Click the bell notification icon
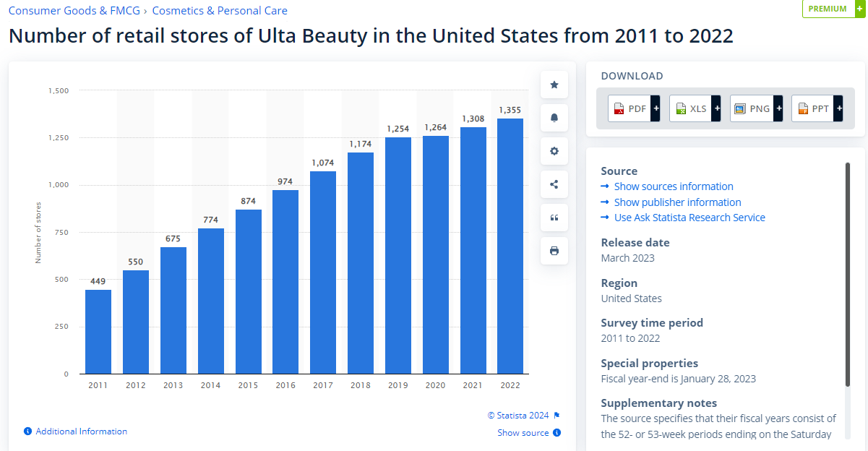Viewport: 868px width, 451px height. pyautogui.click(x=554, y=118)
